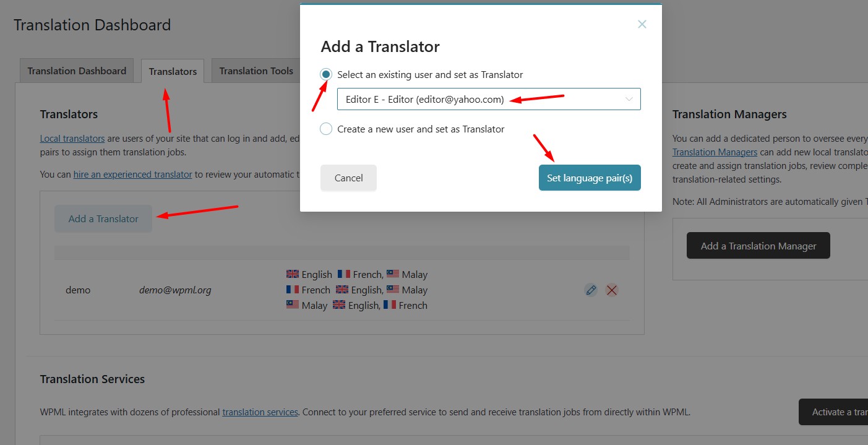Select existing user radio option
This screenshot has width=868, height=445.
(326, 74)
